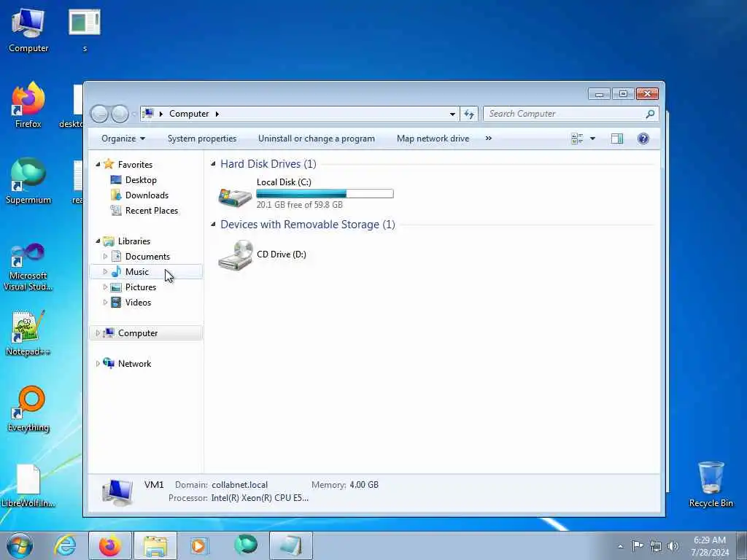Open the address bar history dropdown
747x560 pixels.
click(452, 114)
